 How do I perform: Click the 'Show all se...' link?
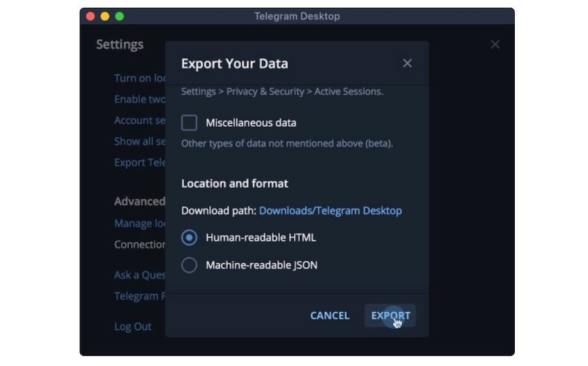(139, 141)
